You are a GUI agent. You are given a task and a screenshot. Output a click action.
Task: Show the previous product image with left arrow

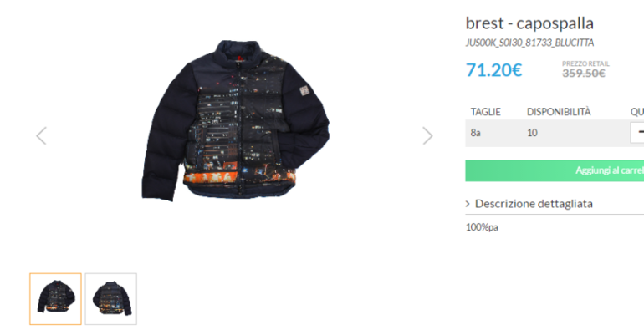[42, 135]
